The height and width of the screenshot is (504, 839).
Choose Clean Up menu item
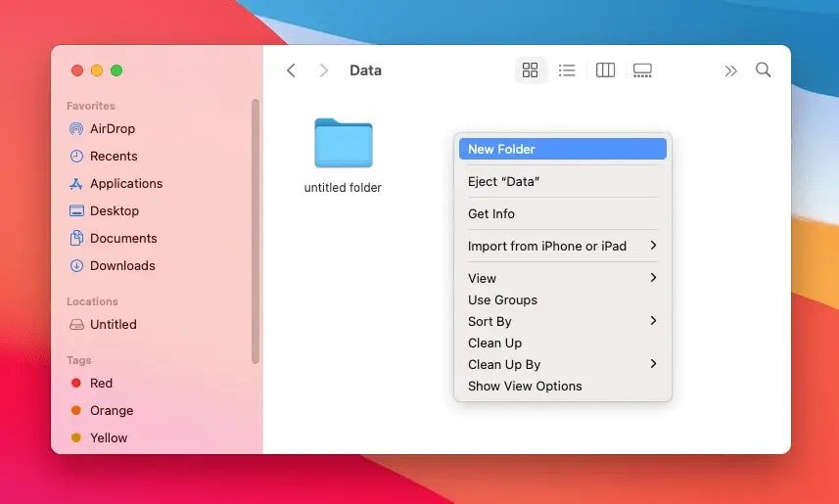click(562, 343)
